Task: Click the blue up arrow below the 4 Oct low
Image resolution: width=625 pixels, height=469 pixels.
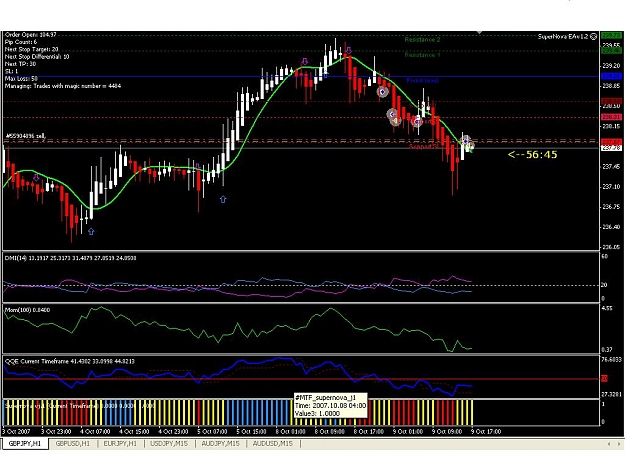Action: pos(91,232)
